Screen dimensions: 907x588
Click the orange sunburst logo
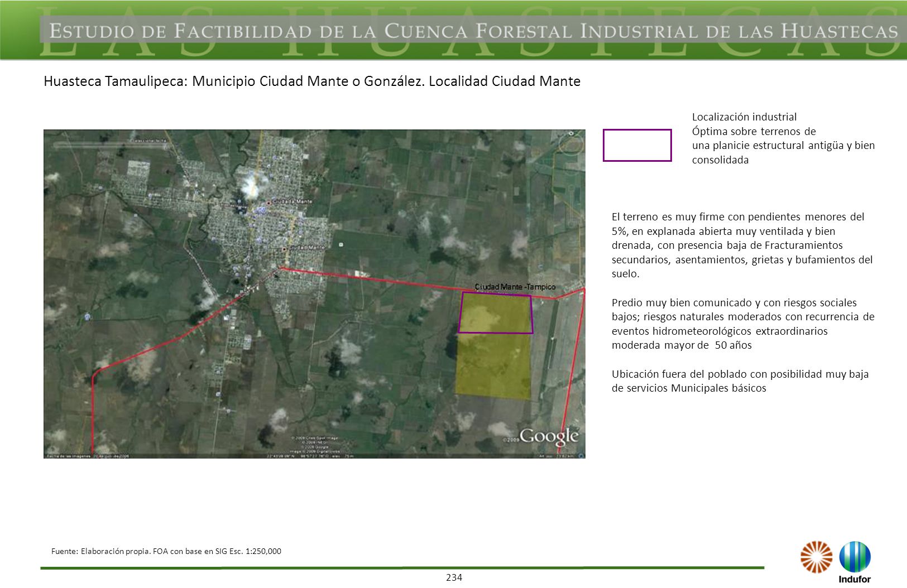pos(816,557)
